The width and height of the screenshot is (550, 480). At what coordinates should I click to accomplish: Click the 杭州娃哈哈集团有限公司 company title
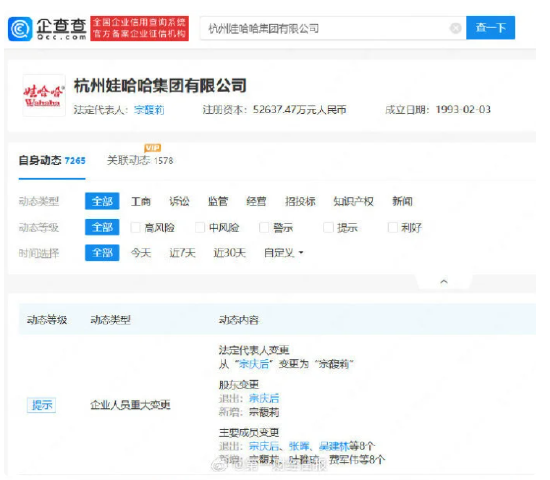[x=160, y=86]
